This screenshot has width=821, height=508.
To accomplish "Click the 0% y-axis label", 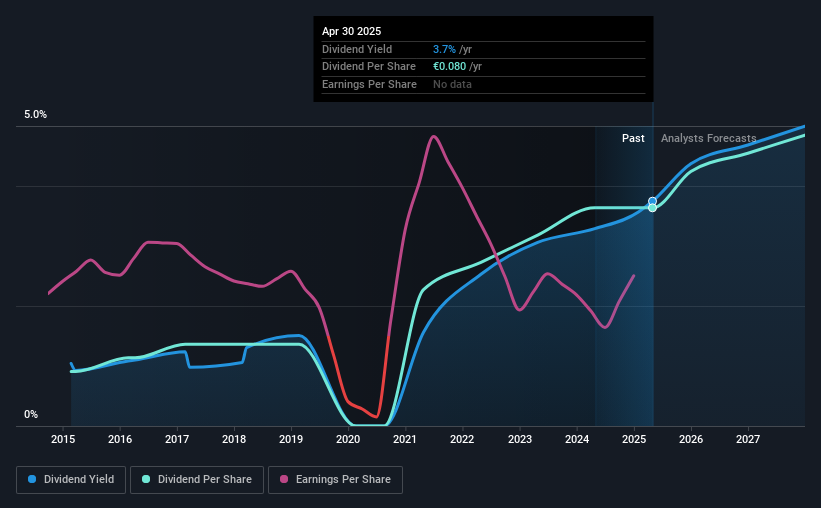I will [x=31, y=414].
